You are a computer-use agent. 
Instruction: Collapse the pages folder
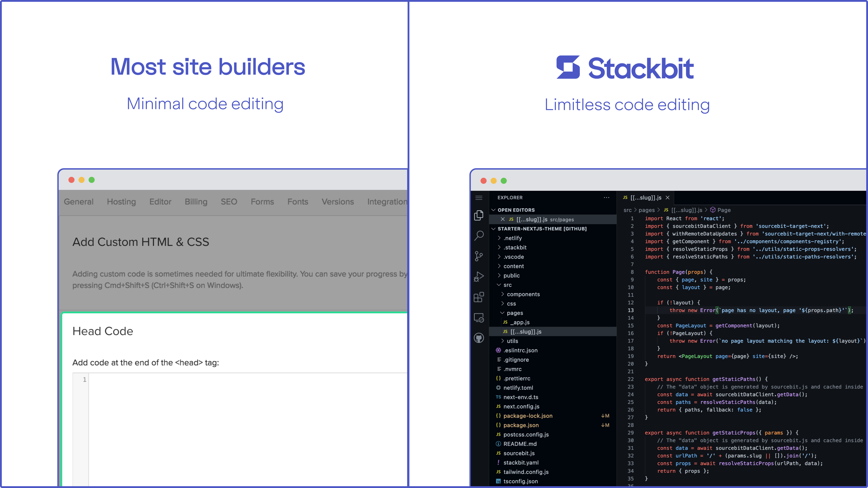click(x=502, y=313)
